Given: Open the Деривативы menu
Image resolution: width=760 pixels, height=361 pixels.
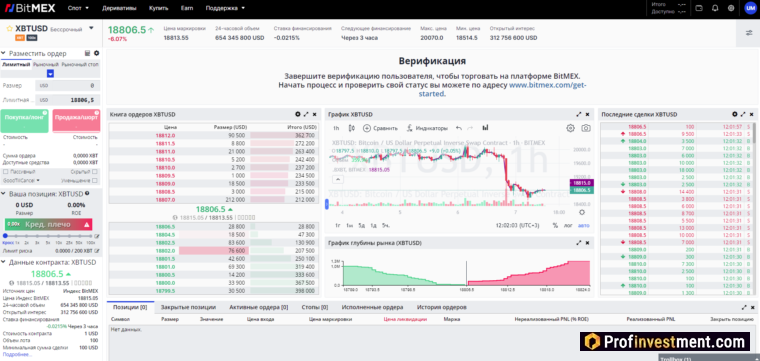Looking at the screenshot, I should point(119,8).
